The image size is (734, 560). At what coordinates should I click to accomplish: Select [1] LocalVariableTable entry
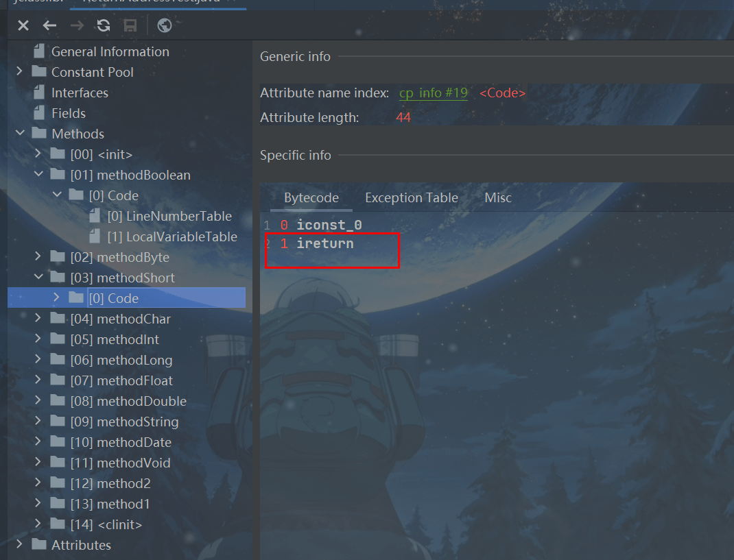pyautogui.click(x=171, y=236)
